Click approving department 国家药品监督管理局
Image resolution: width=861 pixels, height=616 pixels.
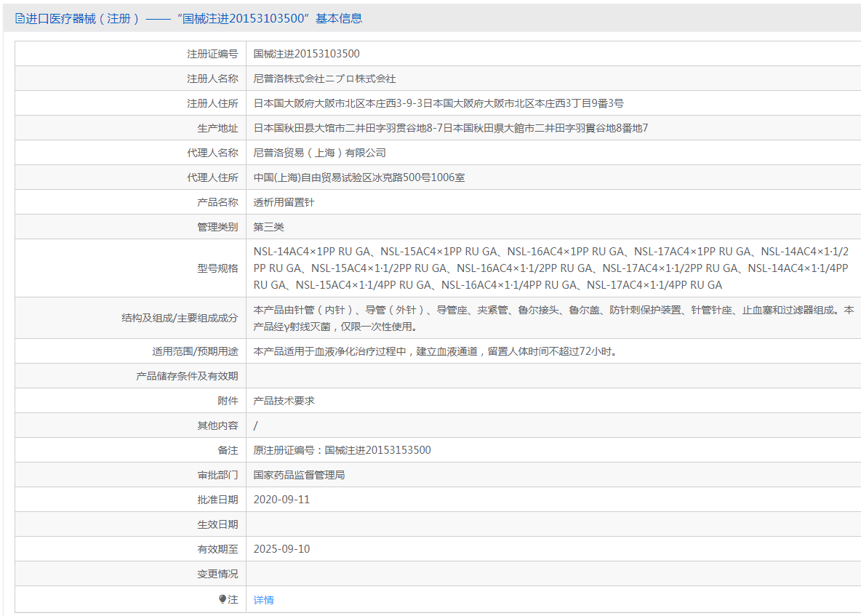pos(299,475)
